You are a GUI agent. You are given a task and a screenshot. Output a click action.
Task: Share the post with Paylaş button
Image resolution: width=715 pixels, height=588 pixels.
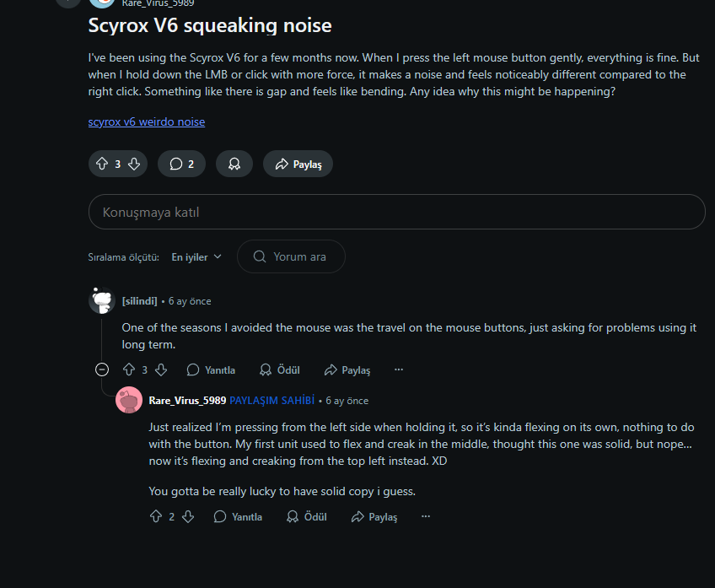(298, 164)
